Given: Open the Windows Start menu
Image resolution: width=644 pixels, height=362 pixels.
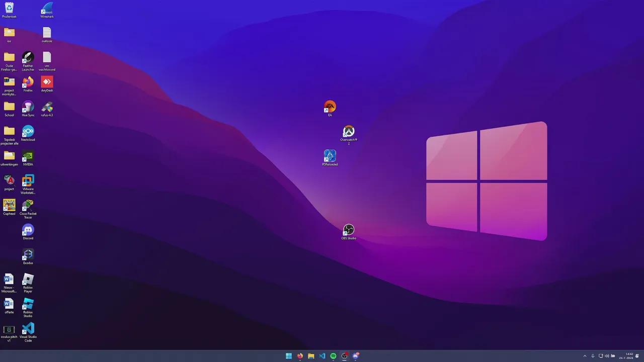Looking at the screenshot, I should tap(289, 356).
